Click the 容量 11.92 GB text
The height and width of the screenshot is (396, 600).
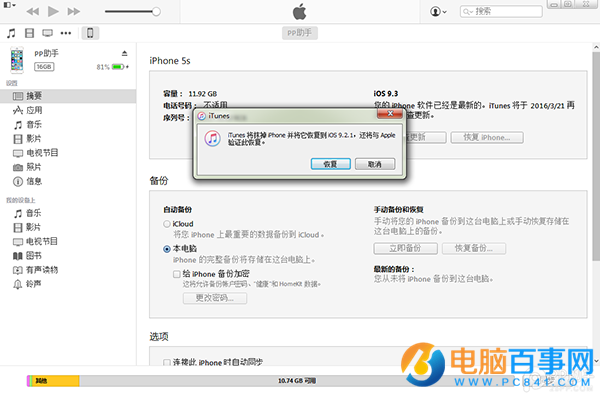coord(190,94)
